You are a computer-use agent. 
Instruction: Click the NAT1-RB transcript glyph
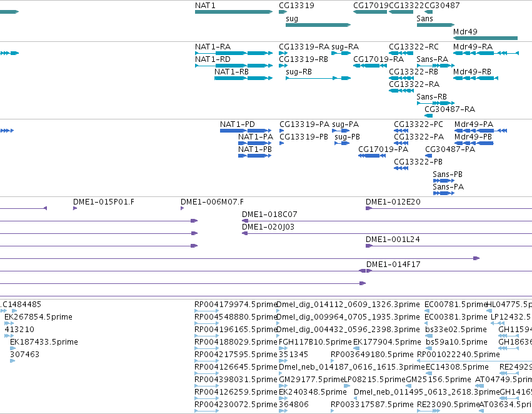(243, 78)
